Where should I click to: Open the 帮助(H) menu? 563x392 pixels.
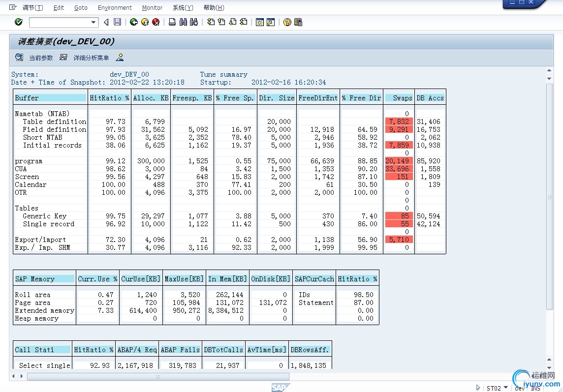point(214,7)
